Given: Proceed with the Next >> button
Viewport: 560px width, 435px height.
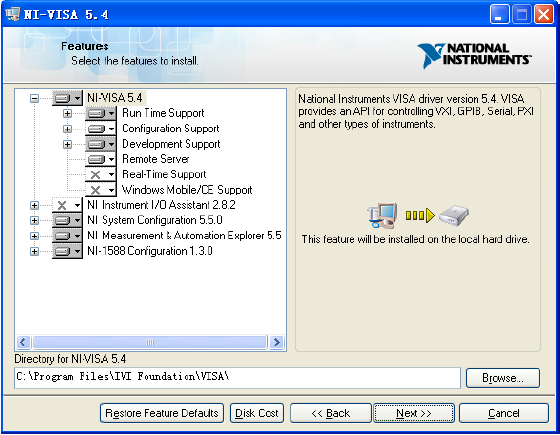Looking at the screenshot, I should 414,413.
